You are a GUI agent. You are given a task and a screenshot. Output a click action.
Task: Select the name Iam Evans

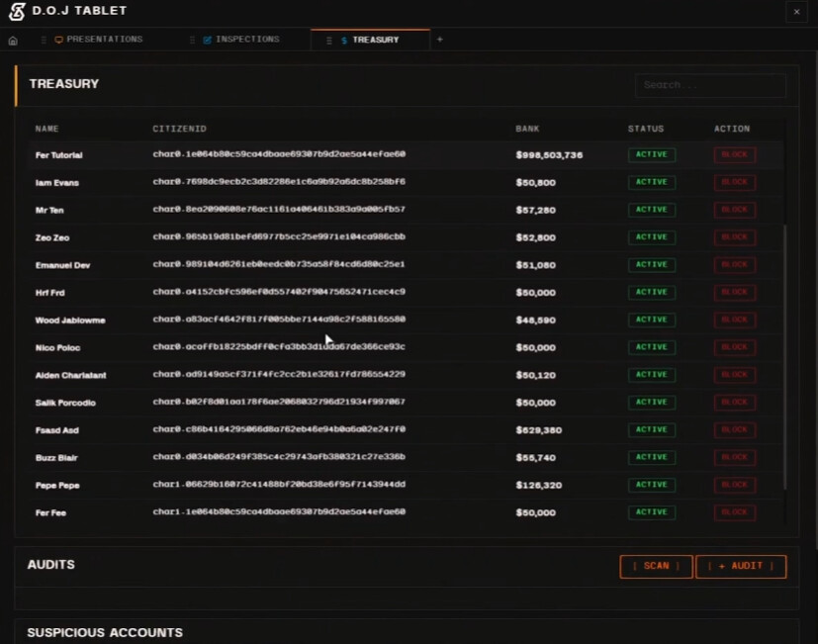(x=56, y=183)
